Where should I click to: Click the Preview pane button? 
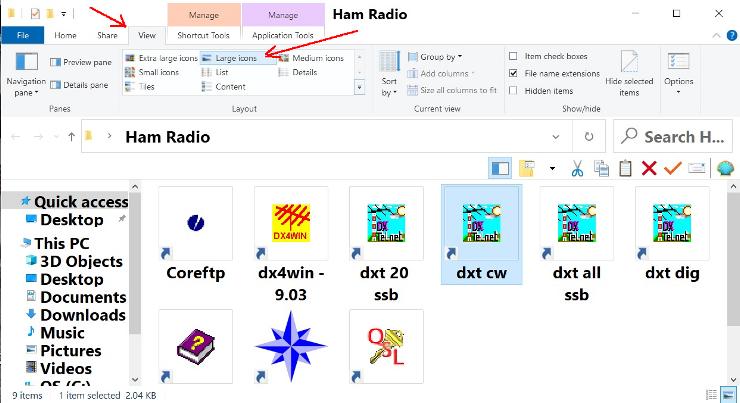tap(81, 62)
